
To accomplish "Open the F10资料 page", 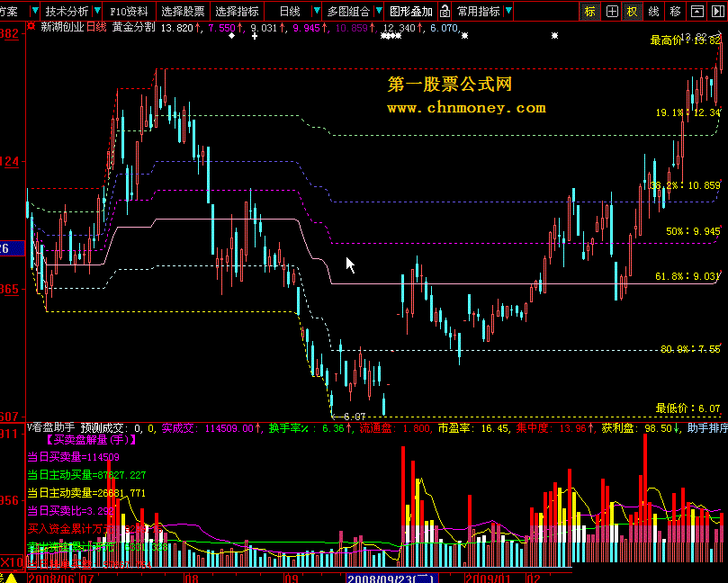I will [x=129, y=11].
